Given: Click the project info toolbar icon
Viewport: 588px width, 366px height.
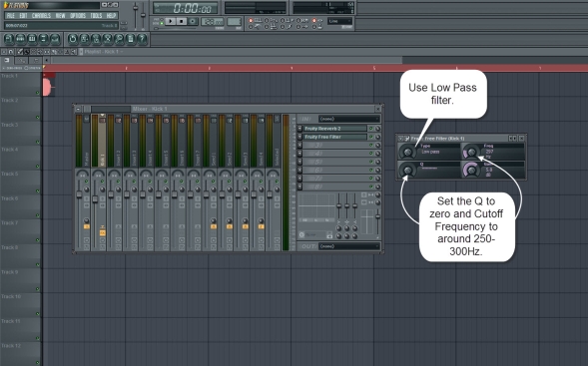Looking at the screenshot, I should tap(131, 39).
